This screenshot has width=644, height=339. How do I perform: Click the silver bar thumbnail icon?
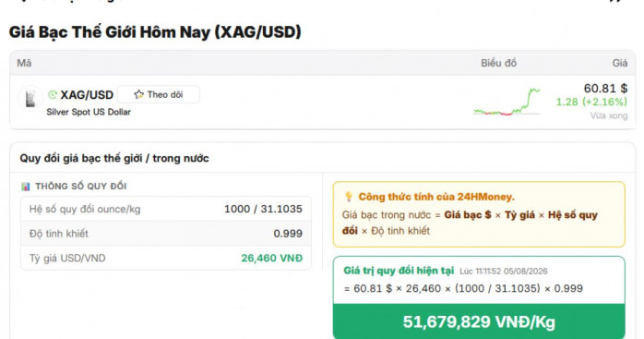[30, 99]
